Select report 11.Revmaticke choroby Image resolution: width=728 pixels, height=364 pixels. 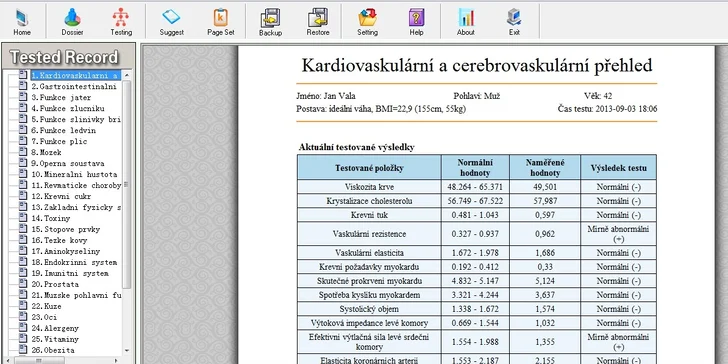76,185
